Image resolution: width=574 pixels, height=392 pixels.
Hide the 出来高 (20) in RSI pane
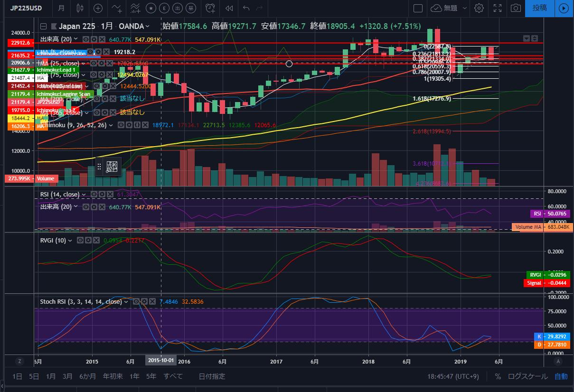click(86, 207)
